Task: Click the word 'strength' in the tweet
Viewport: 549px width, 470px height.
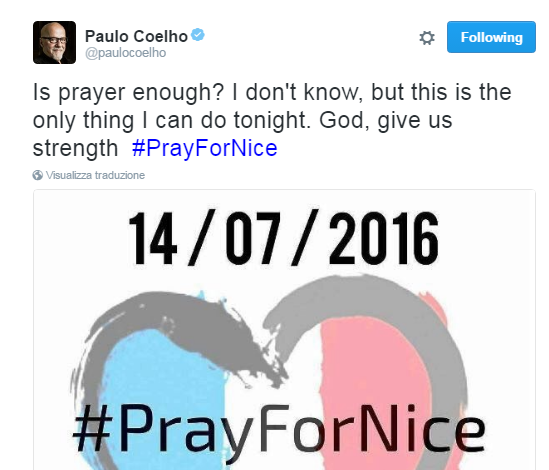Action: point(75,148)
